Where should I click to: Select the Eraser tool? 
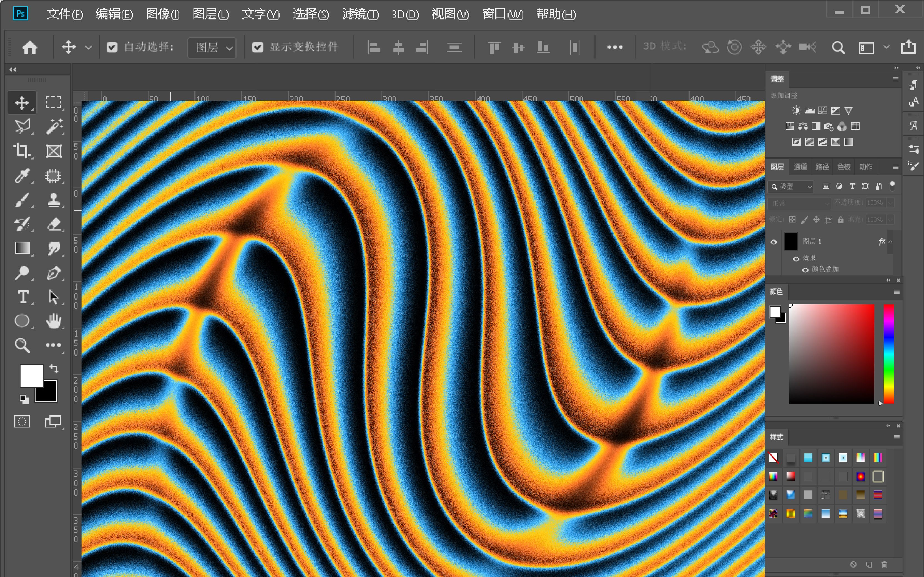tap(54, 224)
